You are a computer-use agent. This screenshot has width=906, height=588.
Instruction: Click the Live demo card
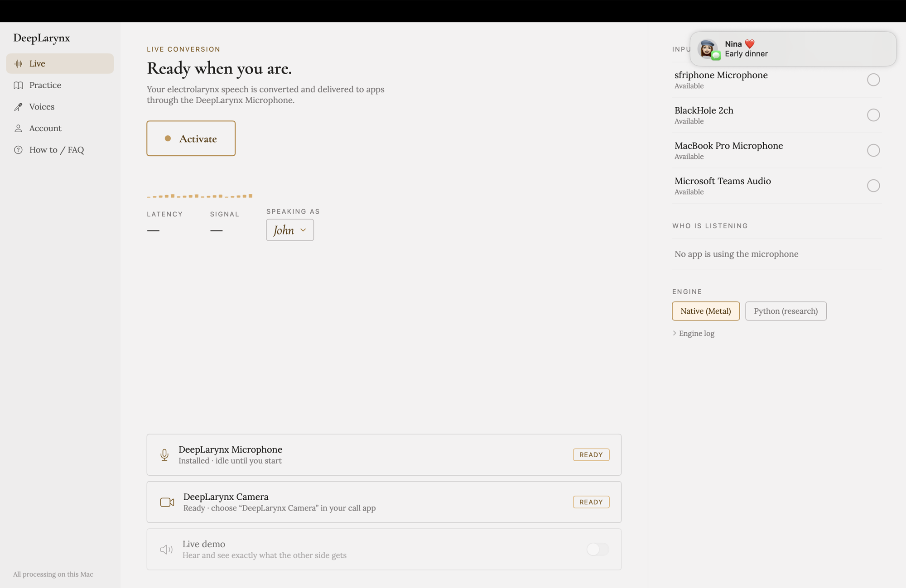coord(384,550)
